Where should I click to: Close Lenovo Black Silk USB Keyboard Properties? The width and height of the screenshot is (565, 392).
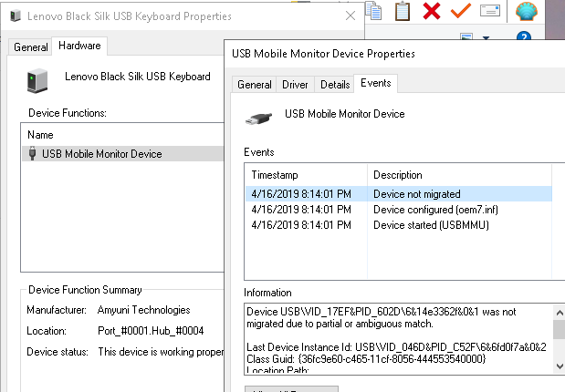[x=351, y=15]
